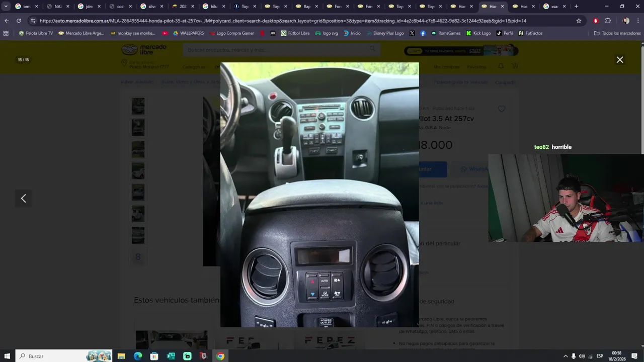Open the Logo Compra Gamer bookmark

point(231,33)
